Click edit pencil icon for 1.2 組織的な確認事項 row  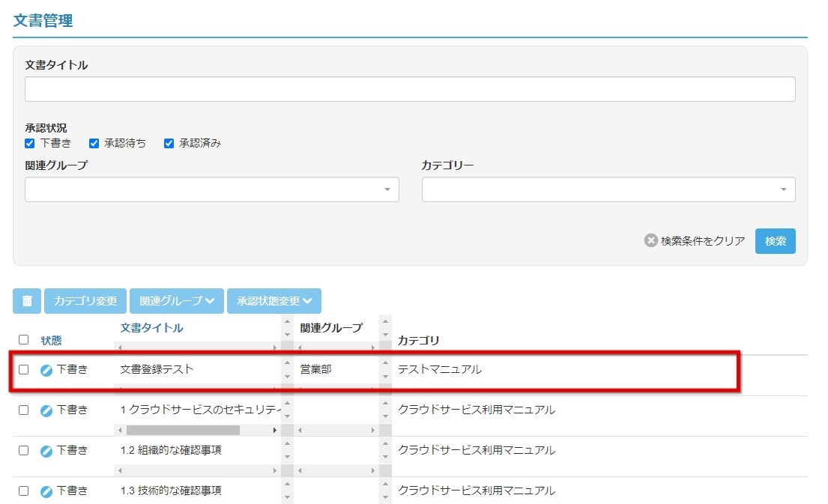(x=46, y=451)
